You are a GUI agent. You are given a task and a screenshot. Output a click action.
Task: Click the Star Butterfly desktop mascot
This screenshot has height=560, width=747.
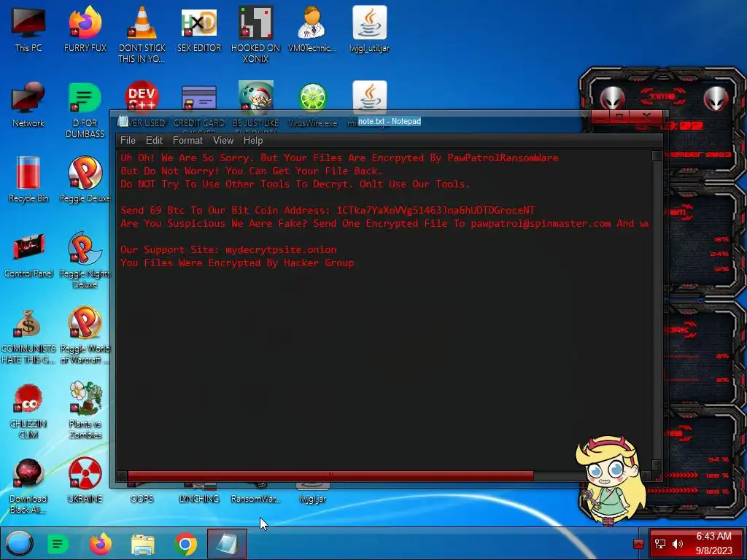611,480
